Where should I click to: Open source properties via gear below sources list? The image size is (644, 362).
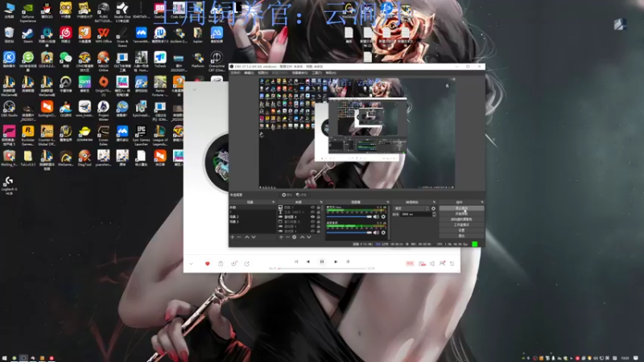(294, 237)
